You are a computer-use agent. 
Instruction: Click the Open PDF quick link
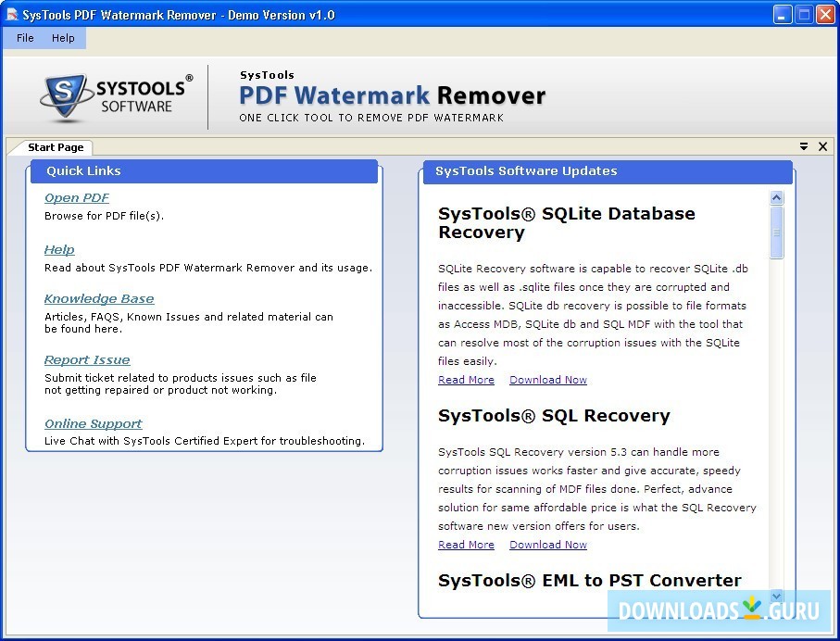tap(77, 197)
